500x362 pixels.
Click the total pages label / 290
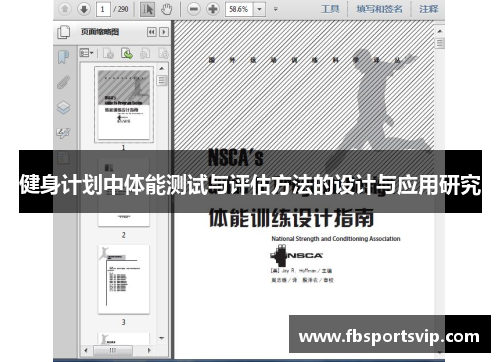(x=121, y=9)
